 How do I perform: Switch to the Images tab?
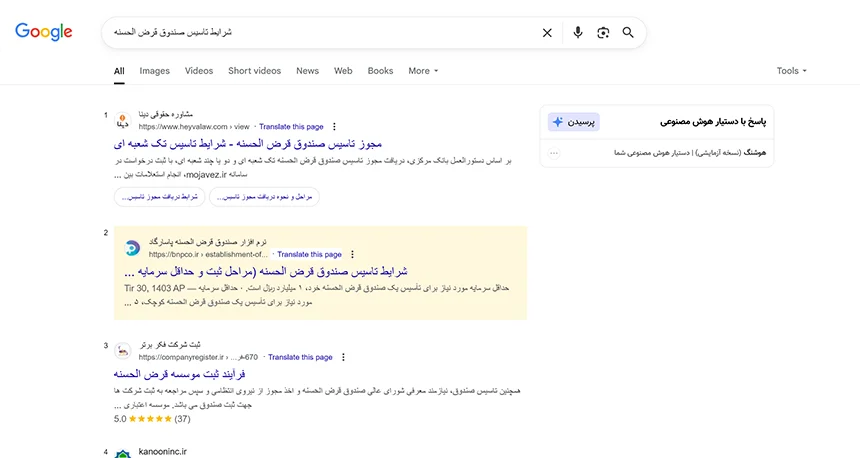154,71
